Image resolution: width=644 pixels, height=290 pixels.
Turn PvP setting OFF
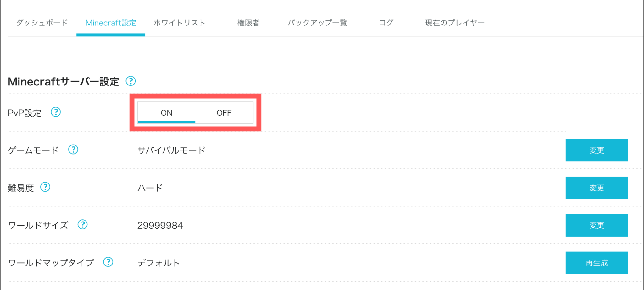click(x=224, y=113)
